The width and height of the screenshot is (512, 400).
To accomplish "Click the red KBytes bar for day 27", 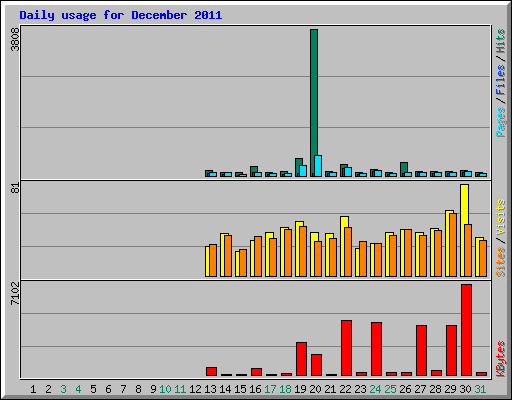I will (x=421, y=350).
